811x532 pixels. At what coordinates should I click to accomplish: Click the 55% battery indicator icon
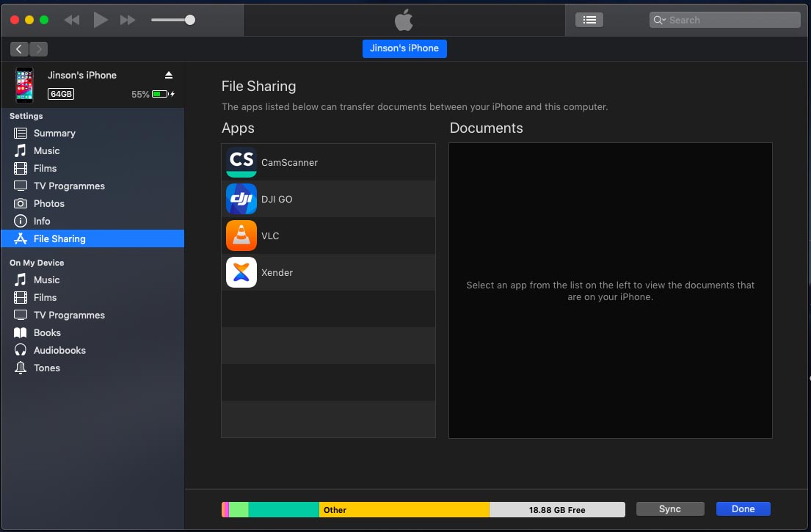tap(160, 94)
